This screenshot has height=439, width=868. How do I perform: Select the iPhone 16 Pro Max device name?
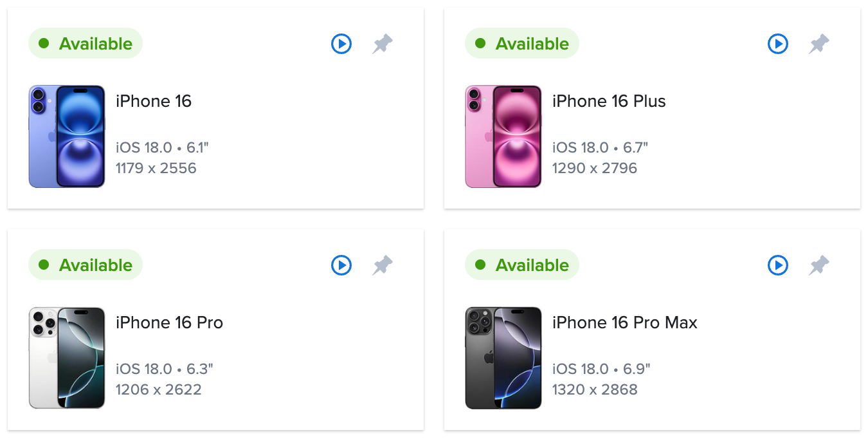pos(625,322)
